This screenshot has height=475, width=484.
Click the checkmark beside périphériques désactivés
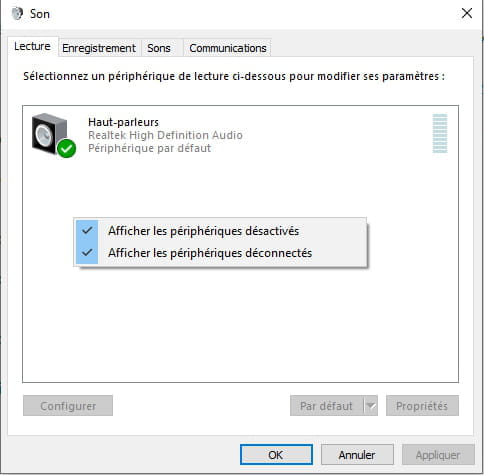[87, 230]
